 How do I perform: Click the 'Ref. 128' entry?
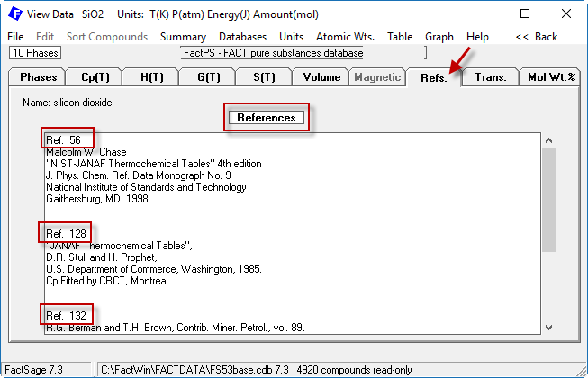coord(66,234)
